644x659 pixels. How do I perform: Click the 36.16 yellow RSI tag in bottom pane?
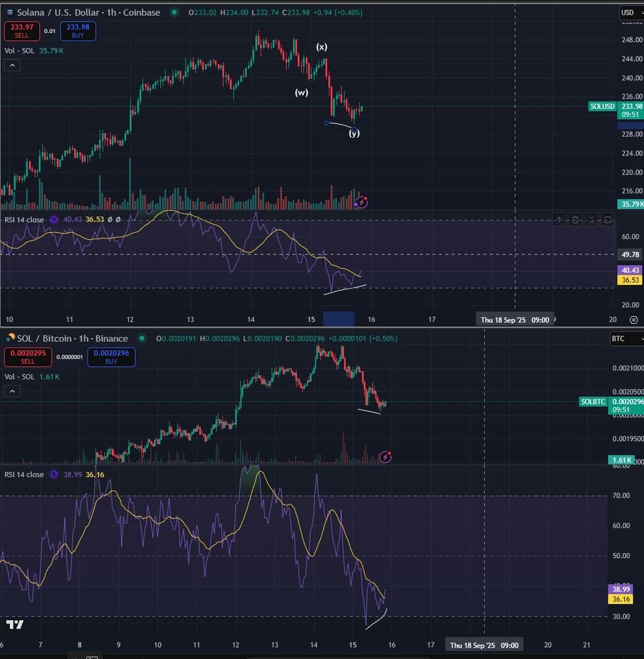coord(621,599)
